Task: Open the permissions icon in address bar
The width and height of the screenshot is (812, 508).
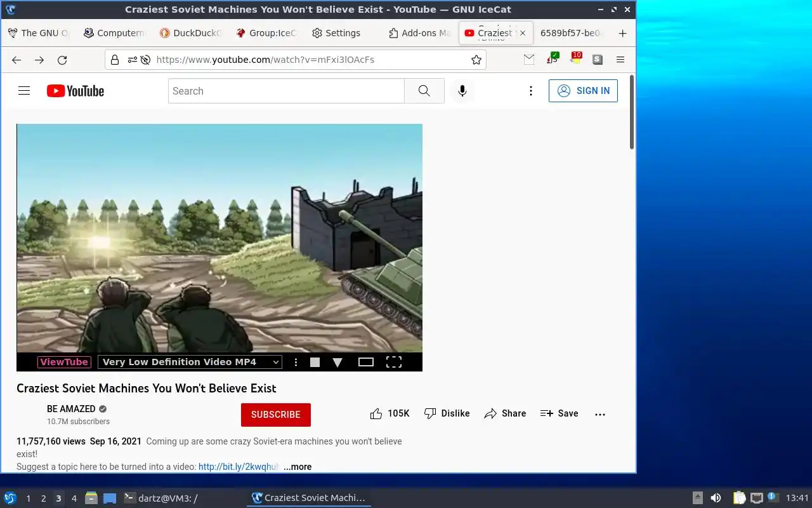Action: point(132,60)
